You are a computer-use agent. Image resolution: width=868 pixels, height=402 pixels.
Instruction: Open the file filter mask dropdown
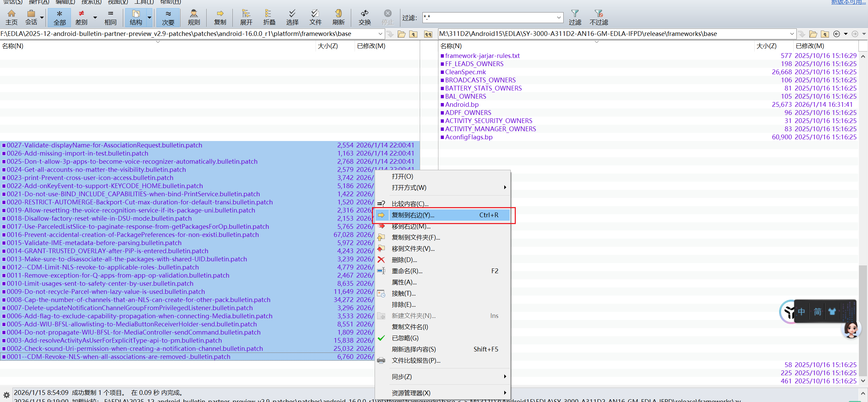(x=559, y=17)
